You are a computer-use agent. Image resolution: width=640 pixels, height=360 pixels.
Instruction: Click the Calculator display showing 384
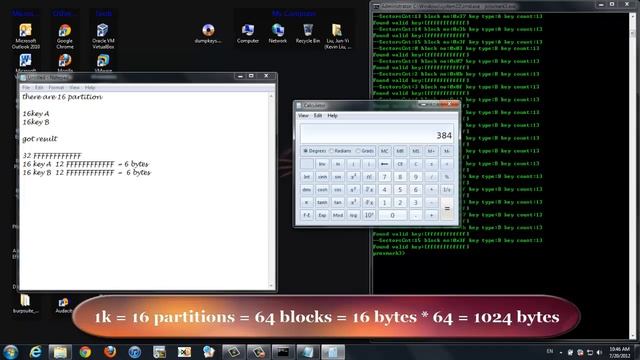tap(376, 133)
